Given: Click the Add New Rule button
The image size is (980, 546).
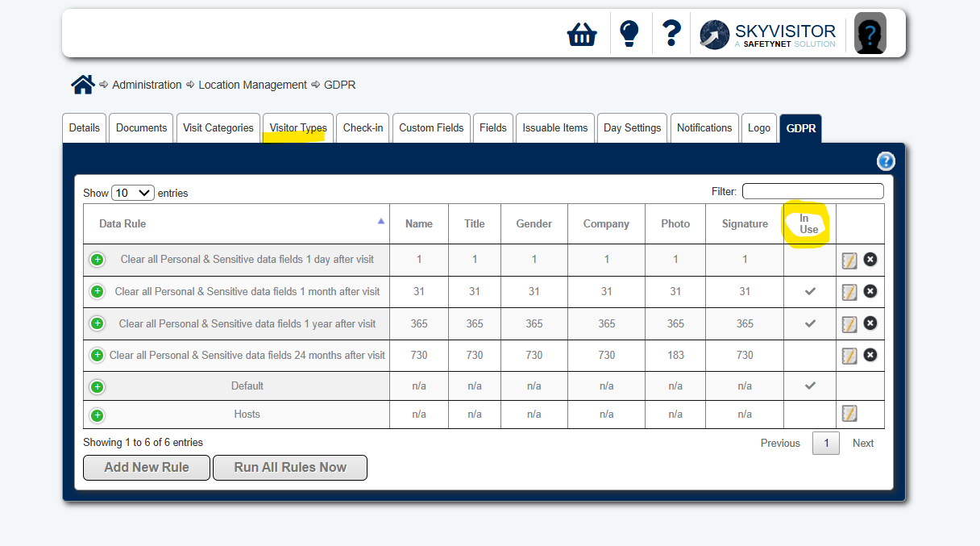Looking at the screenshot, I should pyautogui.click(x=147, y=468).
